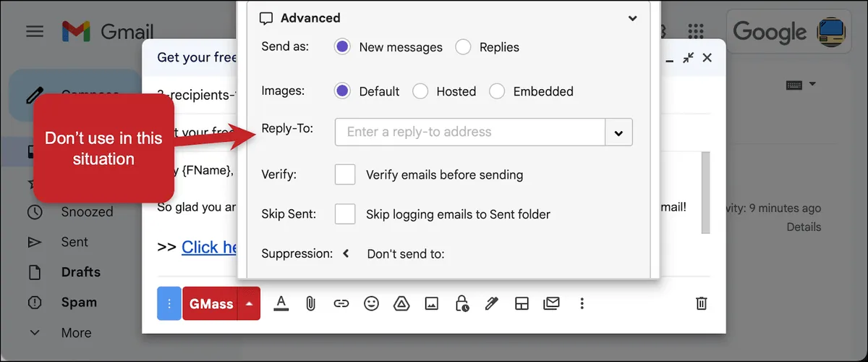Attach files with paperclip icon
This screenshot has height=362, width=868.
coord(311,304)
